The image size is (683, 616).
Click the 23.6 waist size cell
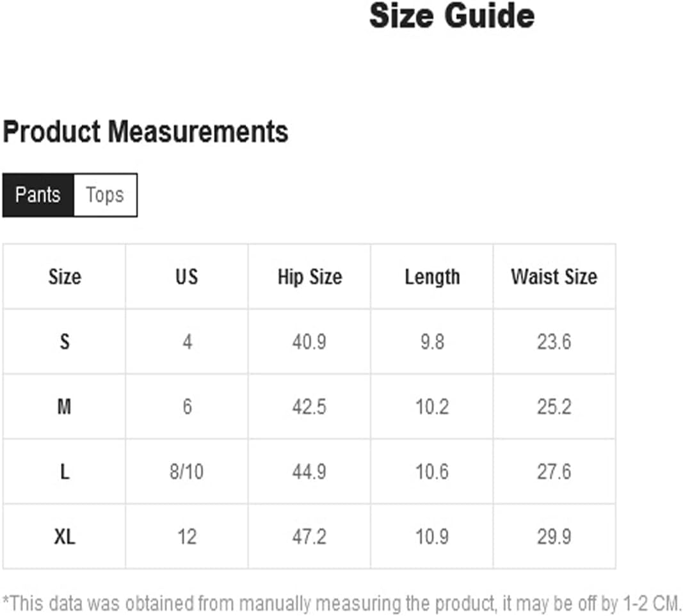[554, 341]
